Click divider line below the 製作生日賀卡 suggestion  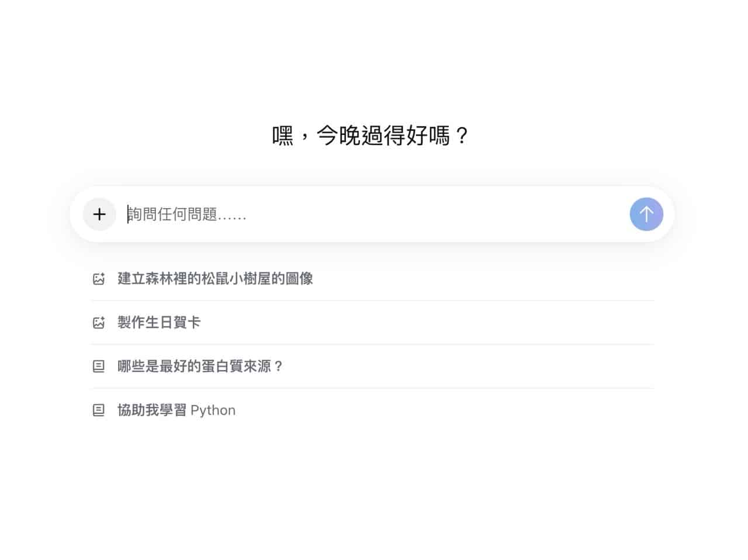372,344
